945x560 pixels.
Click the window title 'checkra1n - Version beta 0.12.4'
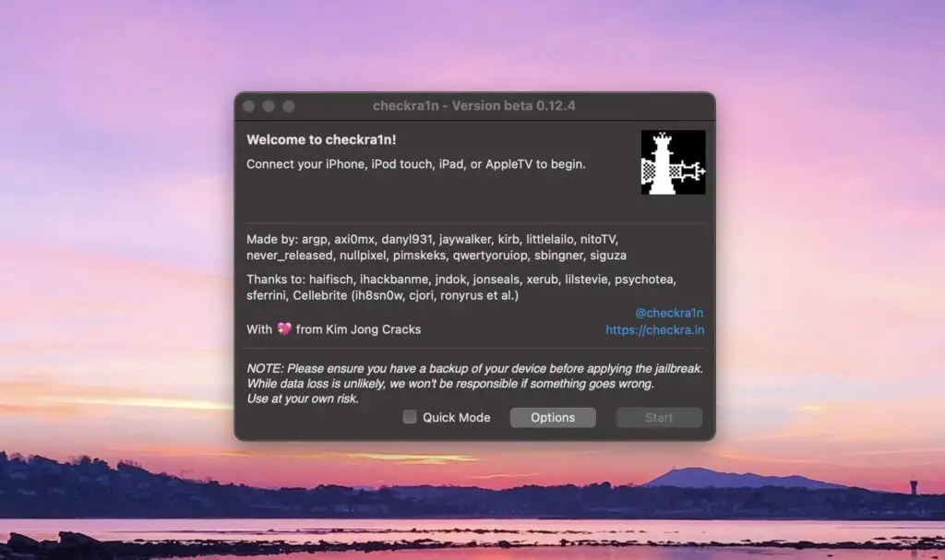click(x=473, y=105)
